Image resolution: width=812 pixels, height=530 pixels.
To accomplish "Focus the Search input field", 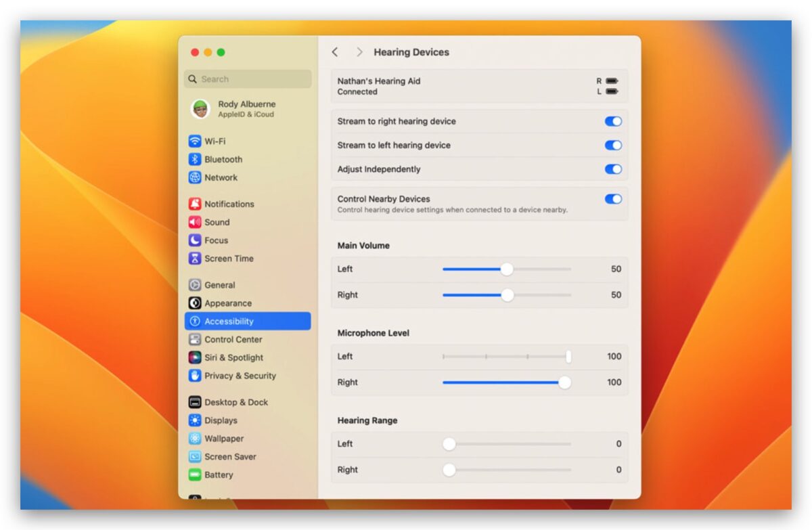I will pyautogui.click(x=248, y=79).
